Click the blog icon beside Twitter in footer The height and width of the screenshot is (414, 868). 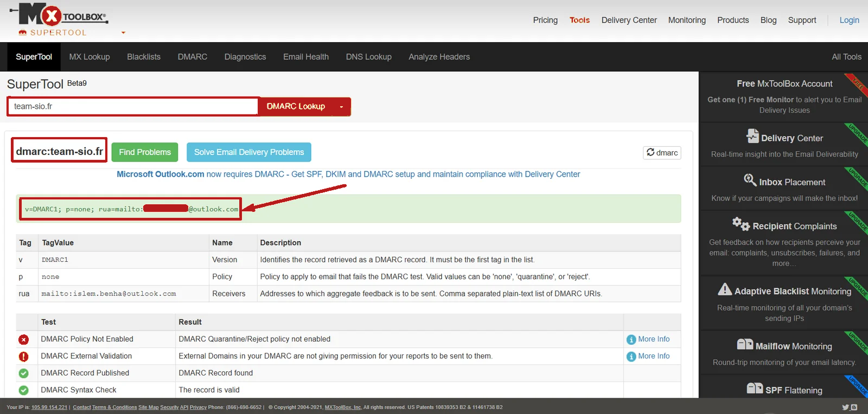coord(854,407)
